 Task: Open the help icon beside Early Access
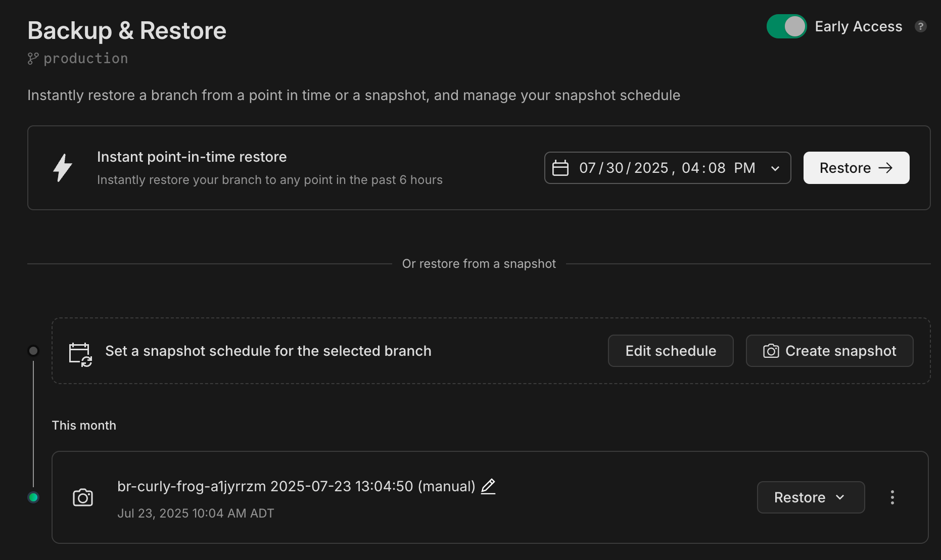tap(922, 26)
